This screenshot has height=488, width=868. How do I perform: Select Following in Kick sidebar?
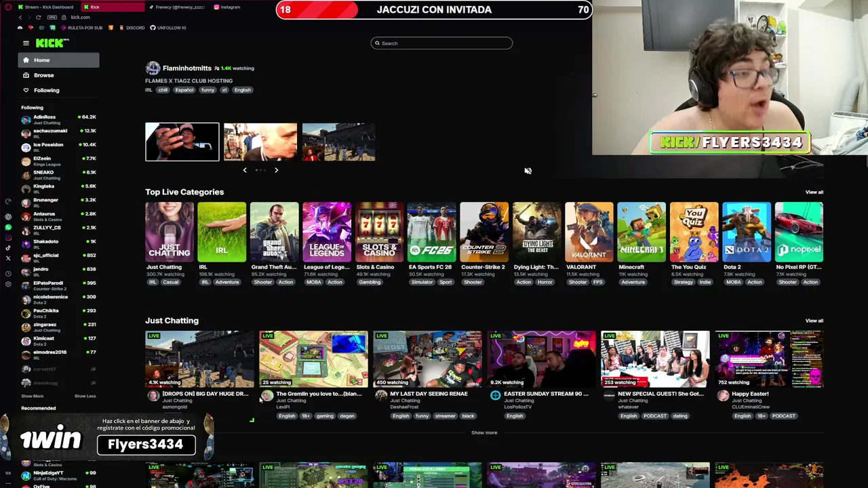[x=58, y=90]
